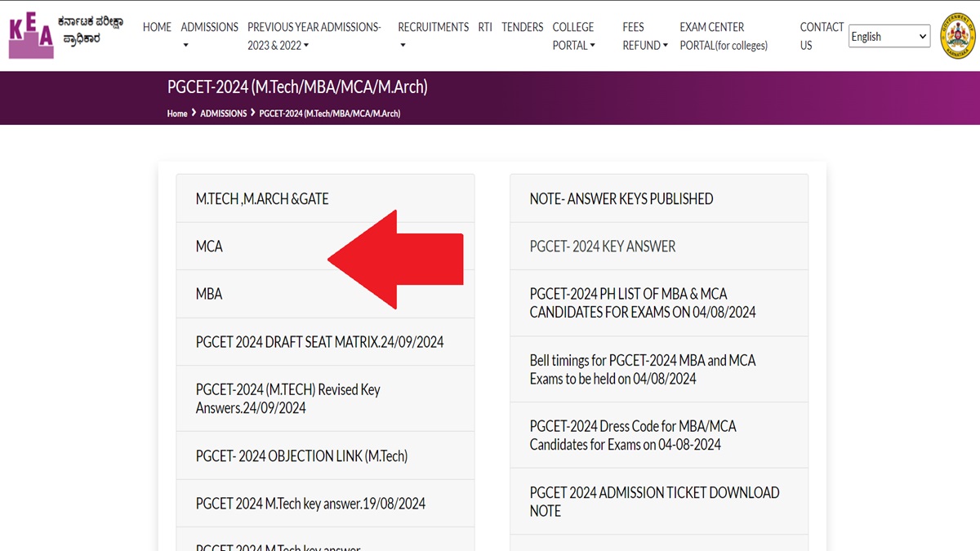Expand the FEES REFUND menu
980x551 pixels.
coord(645,36)
